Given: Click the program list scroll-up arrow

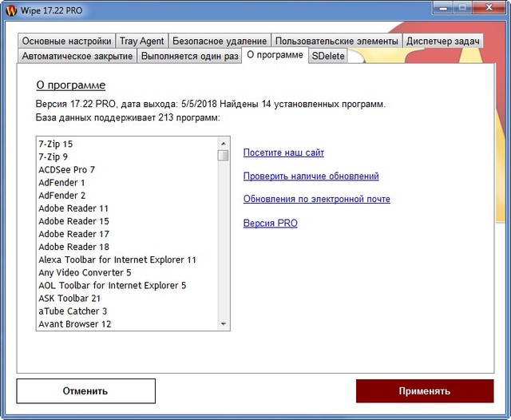Looking at the screenshot, I should coord(224,144).
